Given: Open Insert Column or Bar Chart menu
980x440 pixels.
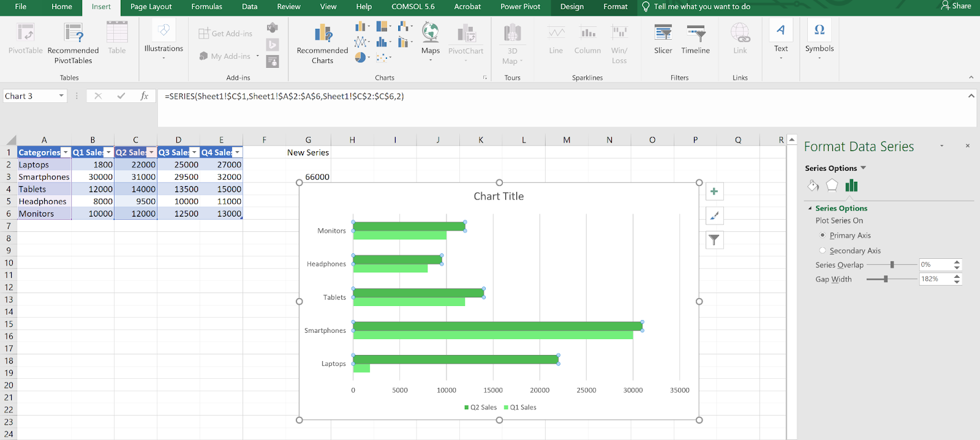Looking at the screenshot, I should 362,27.
